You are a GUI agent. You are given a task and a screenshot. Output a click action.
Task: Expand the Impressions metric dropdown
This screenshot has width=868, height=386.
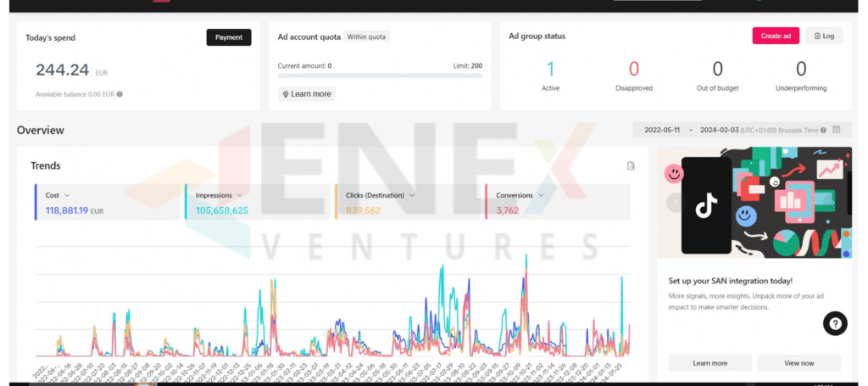coord(240,195)
